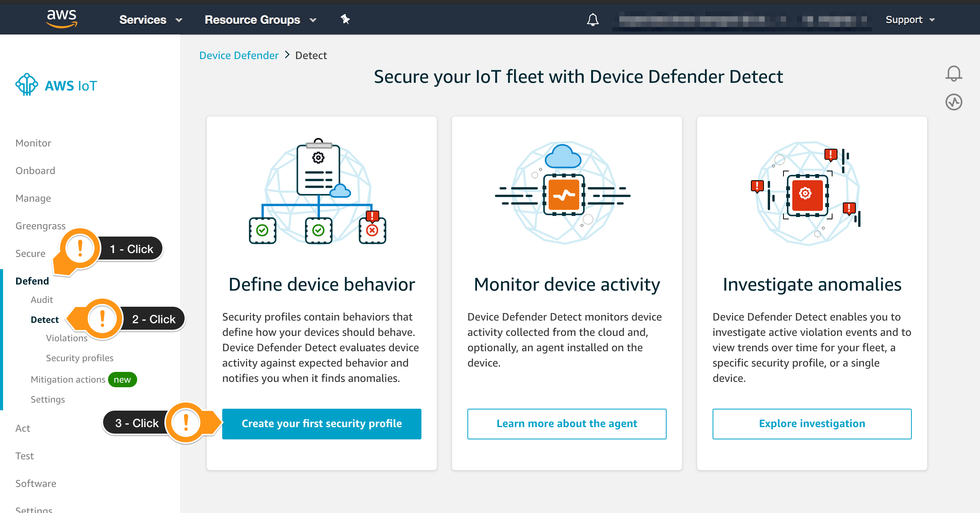Open Settings under the Defend section

tap(48, 400)
